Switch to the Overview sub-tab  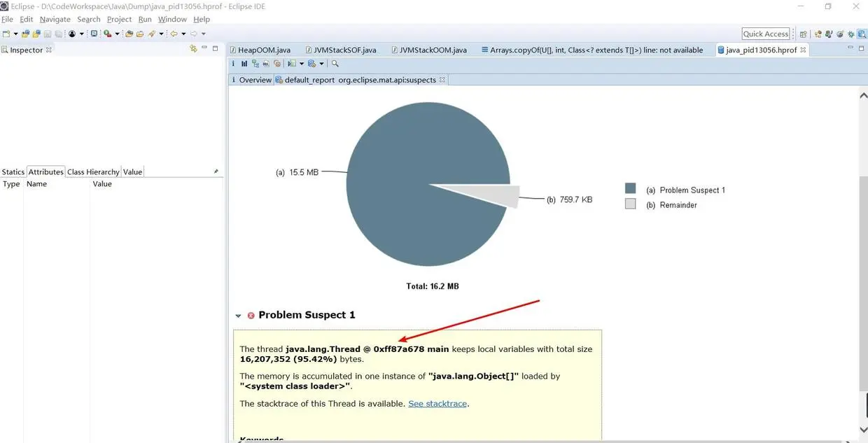point(251,80)
